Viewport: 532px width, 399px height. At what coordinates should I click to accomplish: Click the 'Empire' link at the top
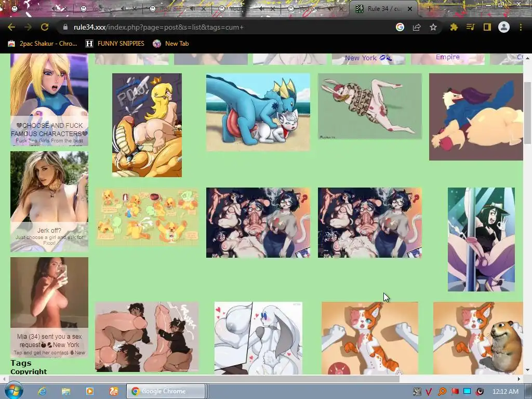point(447,57)
